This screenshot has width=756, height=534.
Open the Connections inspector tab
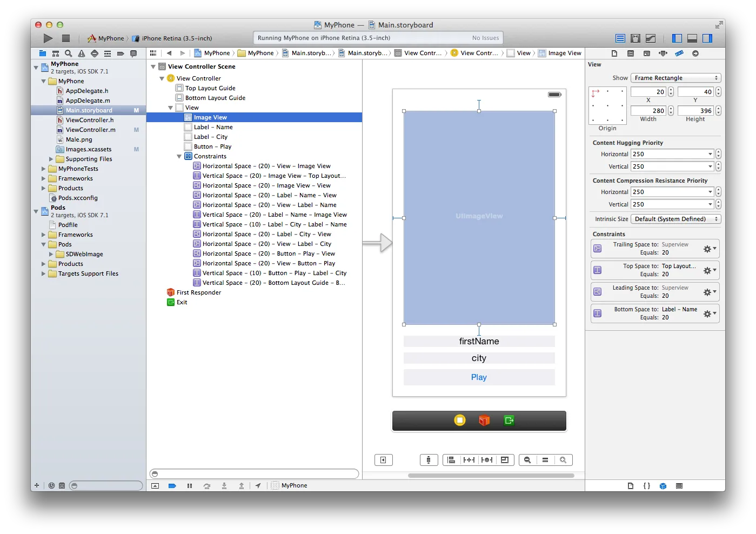coord(695,54)
